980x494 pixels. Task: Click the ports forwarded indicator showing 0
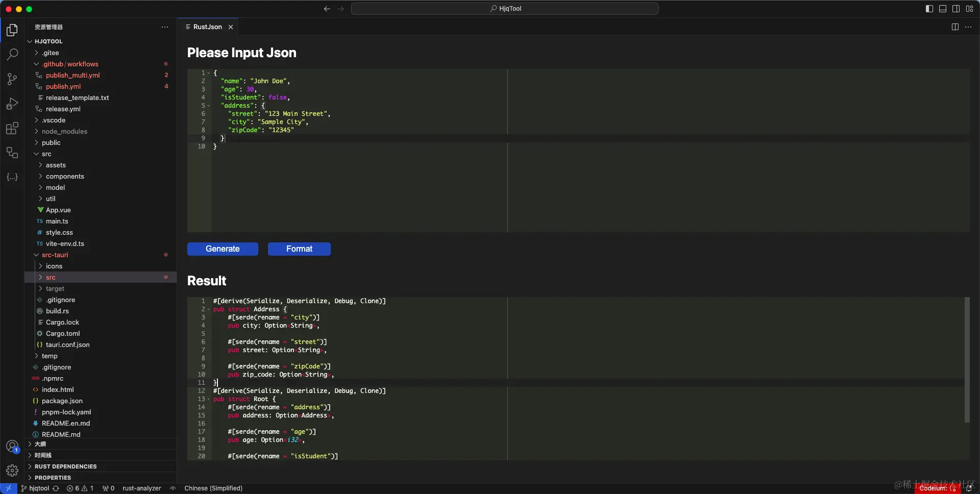point(108,488)
